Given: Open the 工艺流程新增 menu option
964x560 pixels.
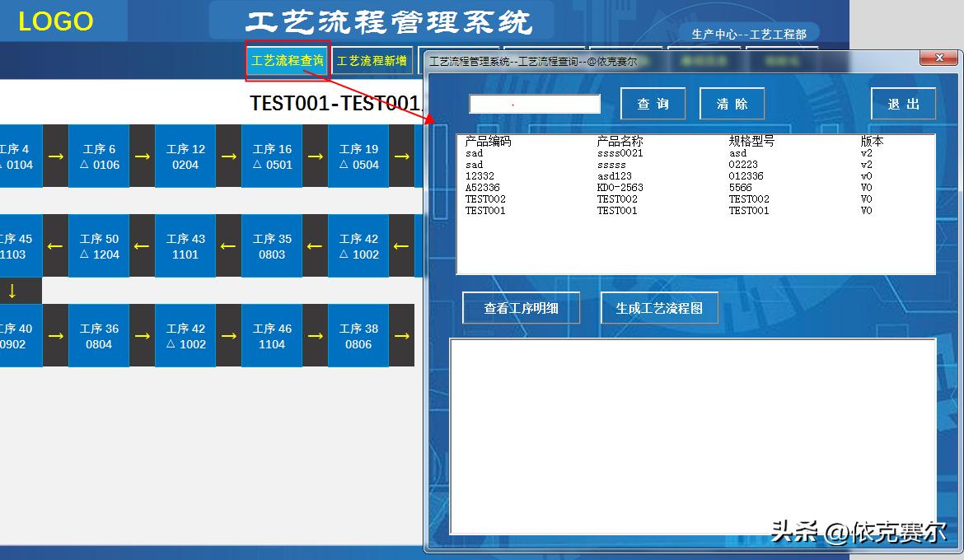Looking at the screenshot, I should point(372,60).
